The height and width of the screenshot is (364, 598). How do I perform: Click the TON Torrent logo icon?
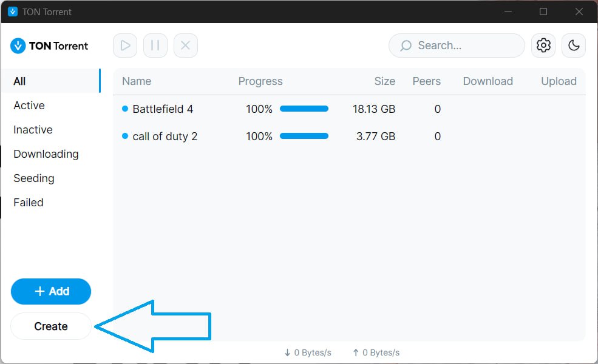[18, 45]
